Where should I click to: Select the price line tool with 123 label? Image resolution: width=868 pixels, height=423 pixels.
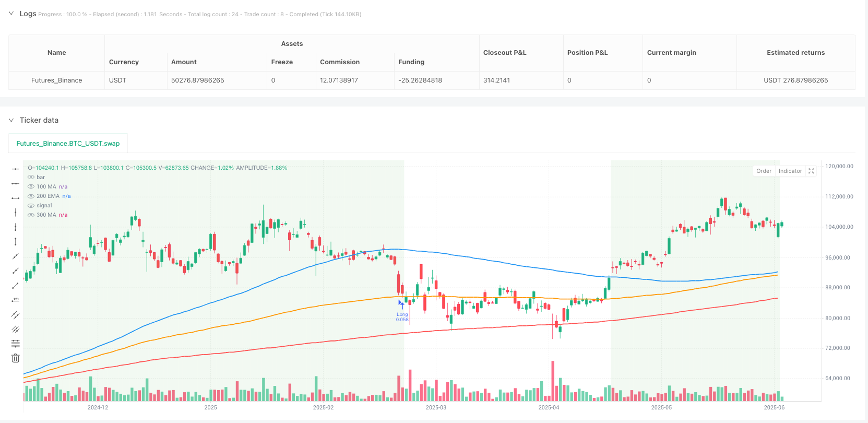16,300
